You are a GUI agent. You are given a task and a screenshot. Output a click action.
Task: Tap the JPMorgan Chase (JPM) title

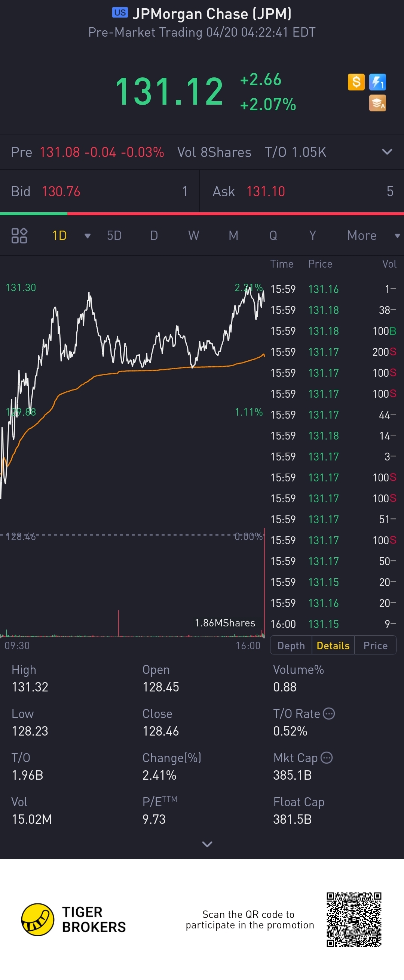(212, 14)
